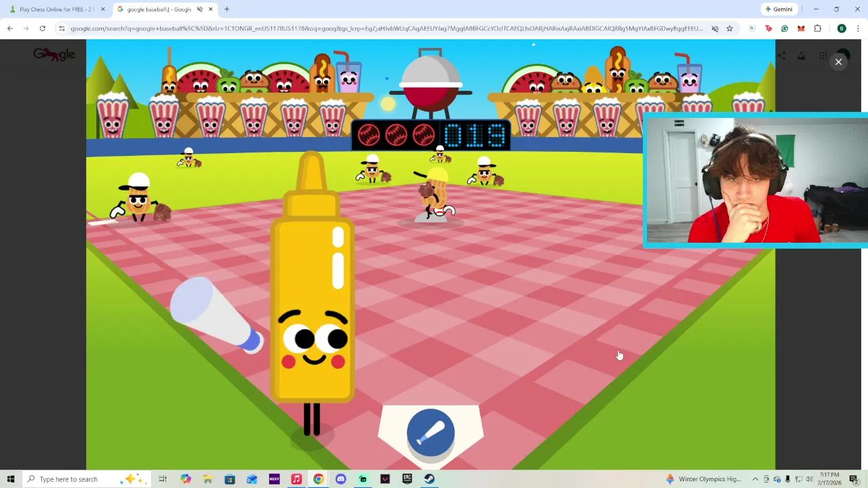Viewport: 868px width, 488px height.
Task: Click the address bar URL field
Action: 387,28
